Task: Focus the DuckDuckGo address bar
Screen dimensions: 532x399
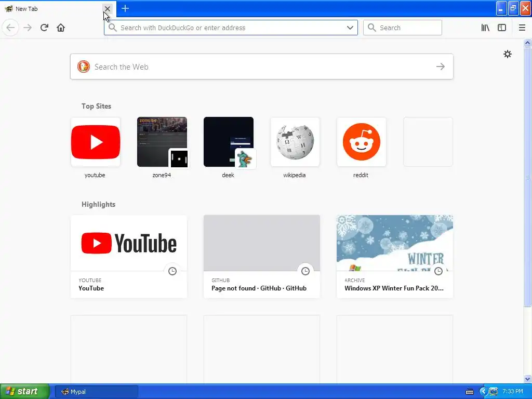Action: point(231,28)
